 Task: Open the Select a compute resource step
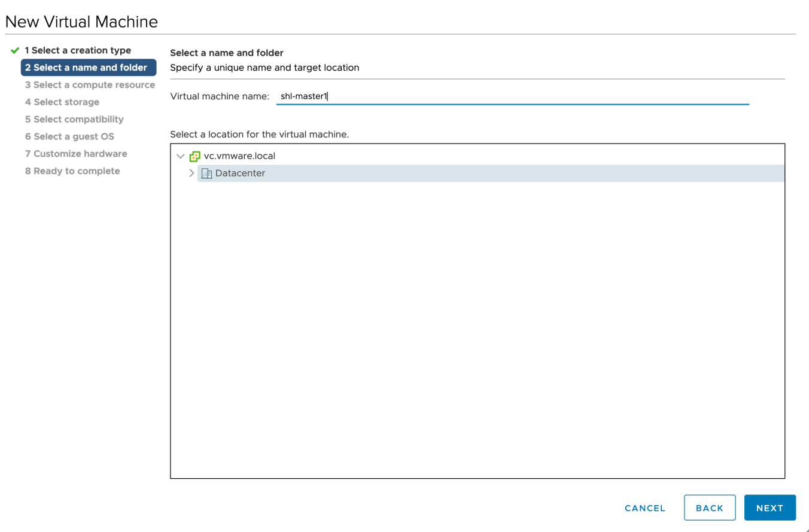click(90, 84)
